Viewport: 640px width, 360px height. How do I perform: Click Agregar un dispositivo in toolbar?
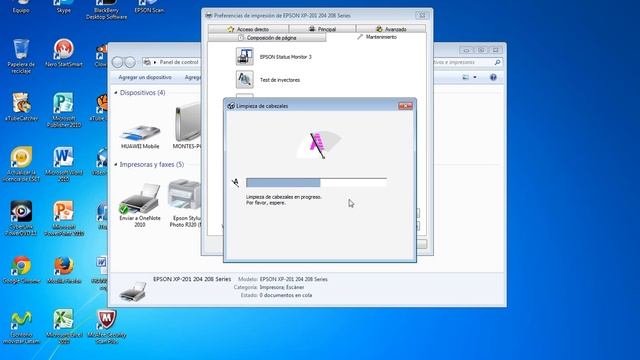pyautogui.click(x=145, y=77)
